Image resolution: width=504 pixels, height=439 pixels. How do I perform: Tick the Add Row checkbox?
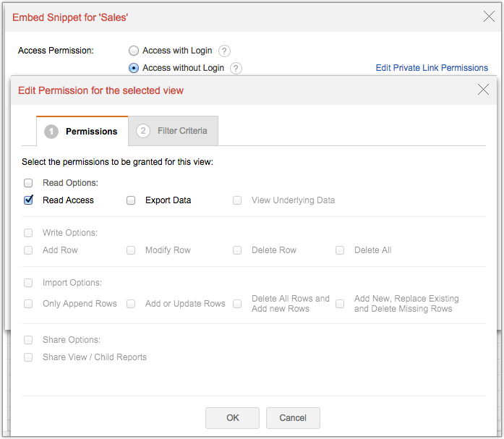[x=28, y=250]
